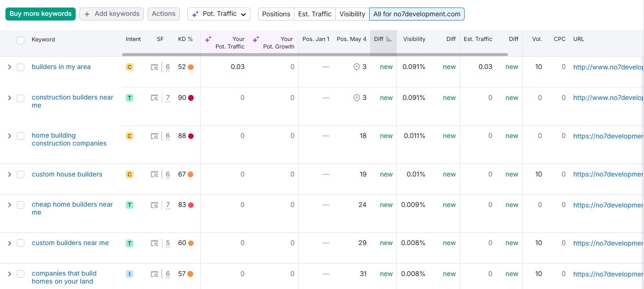The image size is (644, 289).
Task: Click the sparkle icon in Your Pot. Traffic header
Action: (x=208, y=39)
